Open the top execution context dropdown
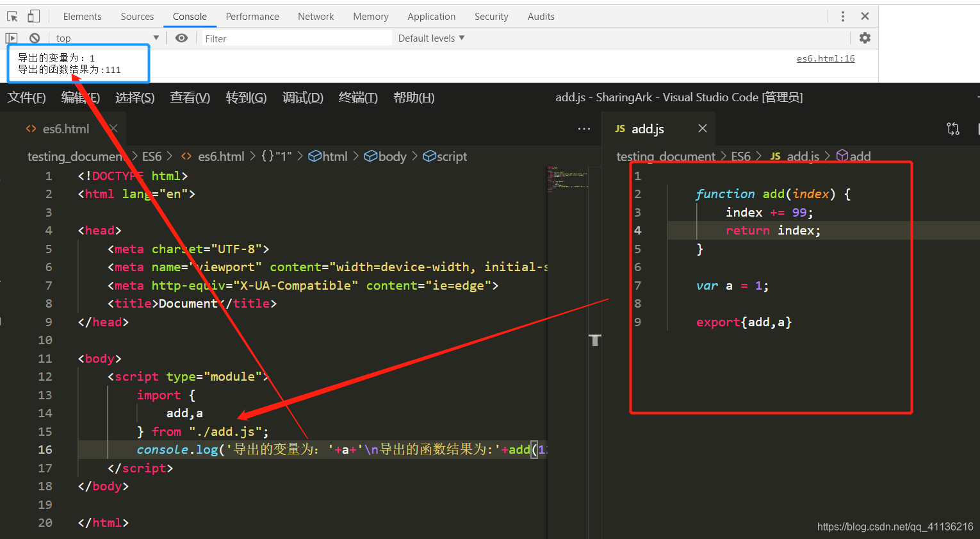 [108, 38]
